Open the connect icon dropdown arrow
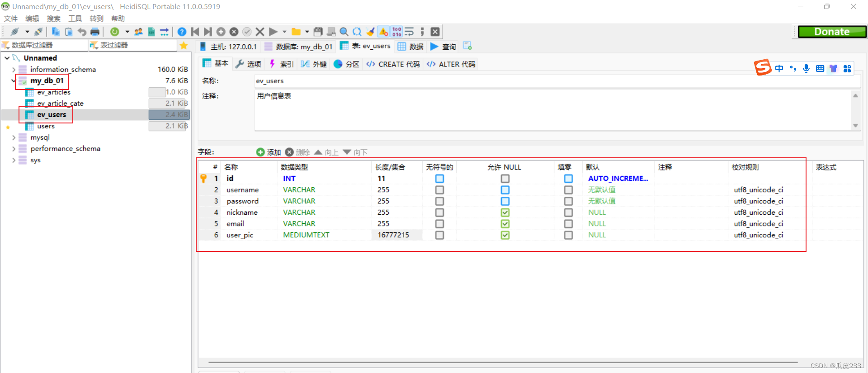868x373 pixels. click(x=27, y=32)
